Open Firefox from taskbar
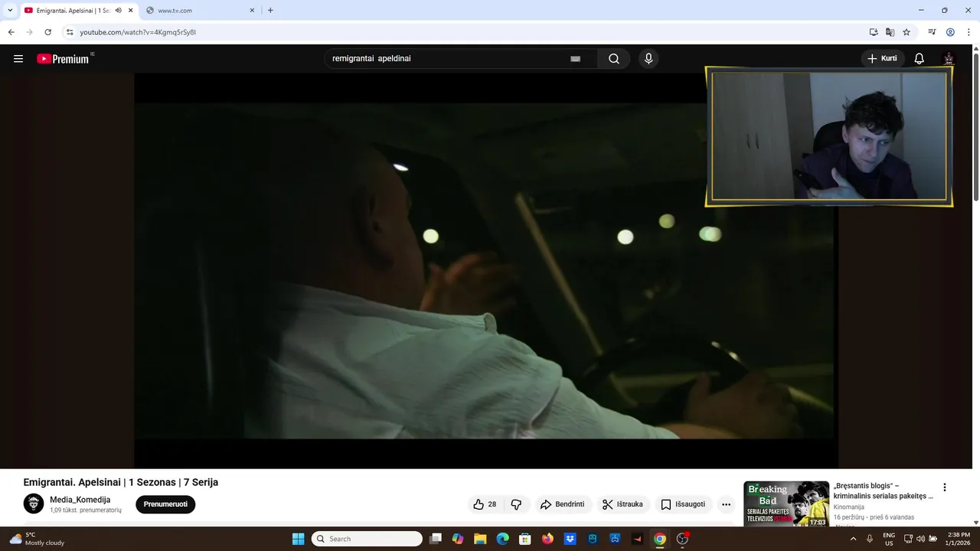 pyautogui.click(x=547, y=539)
